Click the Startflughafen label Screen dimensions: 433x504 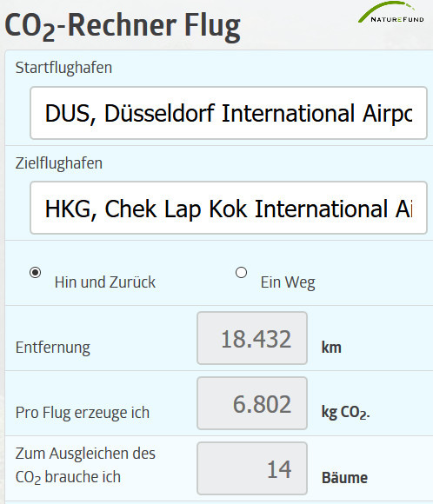point(63,68)
